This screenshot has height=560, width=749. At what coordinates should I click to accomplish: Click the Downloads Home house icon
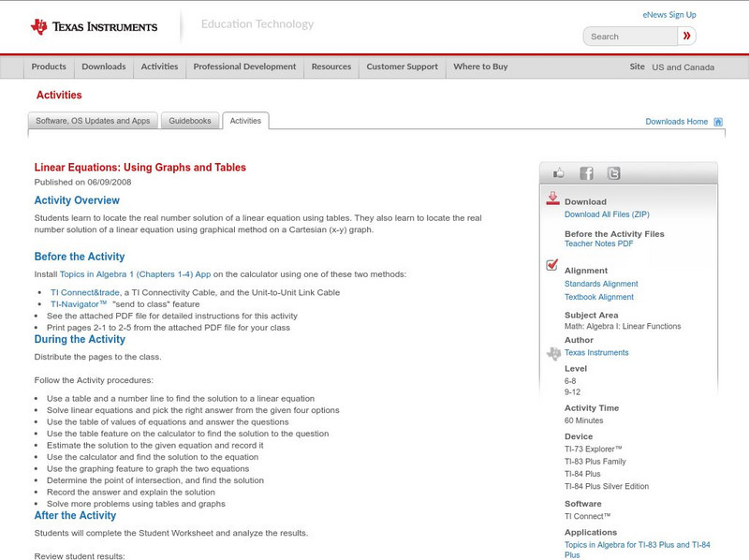click(x=718, y=122)
